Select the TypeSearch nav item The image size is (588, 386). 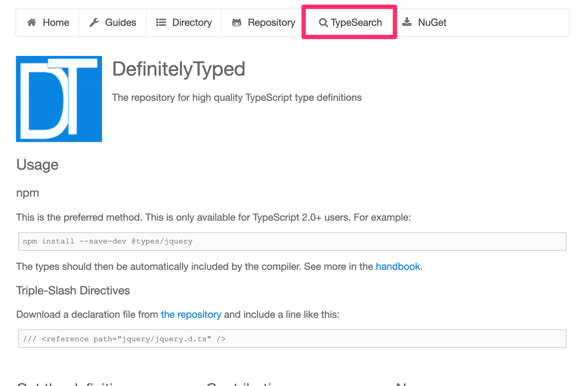[349, 23]
